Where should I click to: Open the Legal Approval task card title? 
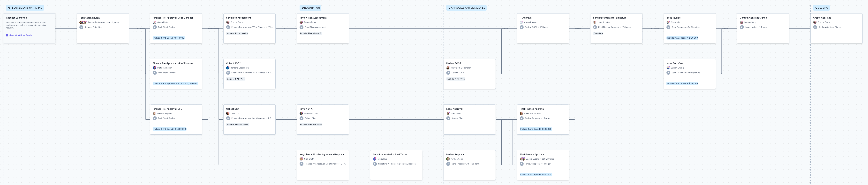pos(454,109)
